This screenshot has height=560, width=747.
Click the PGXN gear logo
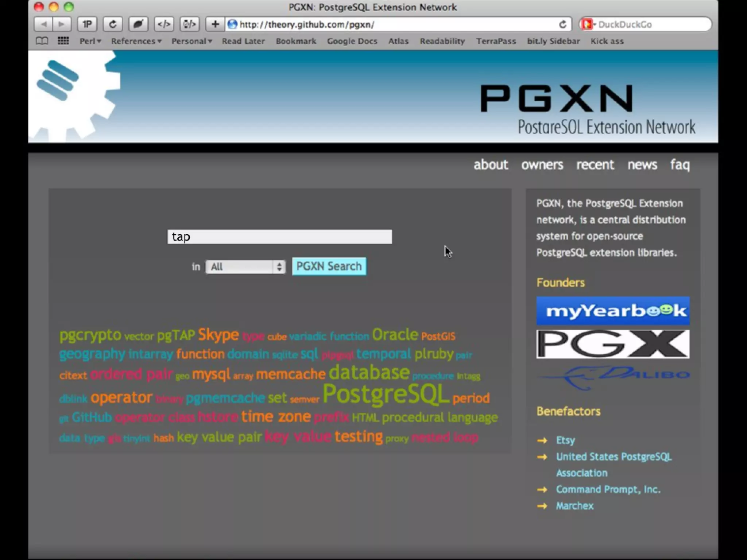point(75,96)
